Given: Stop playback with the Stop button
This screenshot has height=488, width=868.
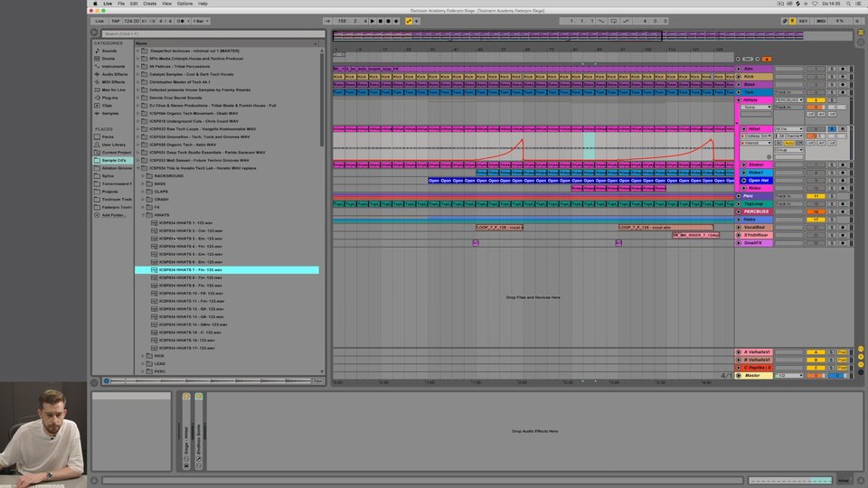Looking at the screenshot, I should pos(381,21).
